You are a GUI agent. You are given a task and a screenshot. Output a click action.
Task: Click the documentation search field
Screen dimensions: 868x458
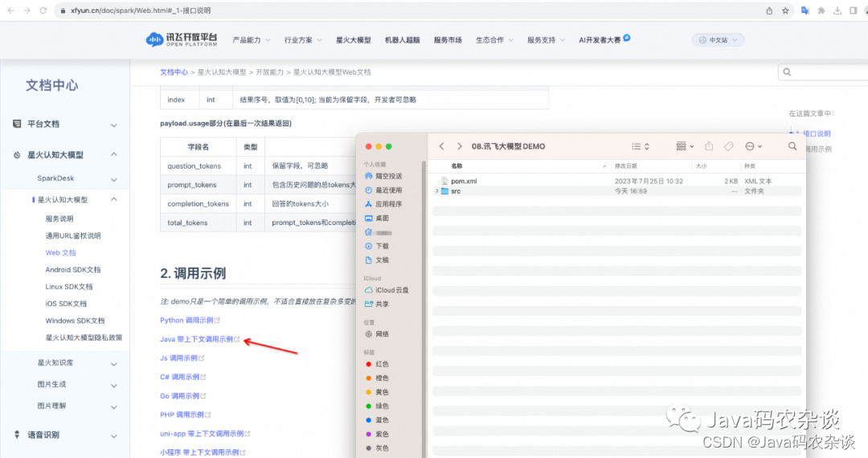[x=823, y=72]
